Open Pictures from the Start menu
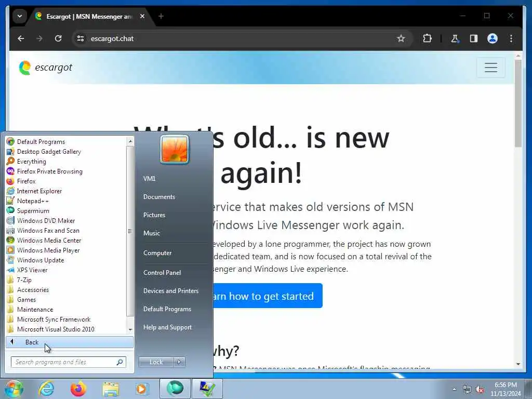The width and height of the screenshot is (532, 399). (154, 215)
